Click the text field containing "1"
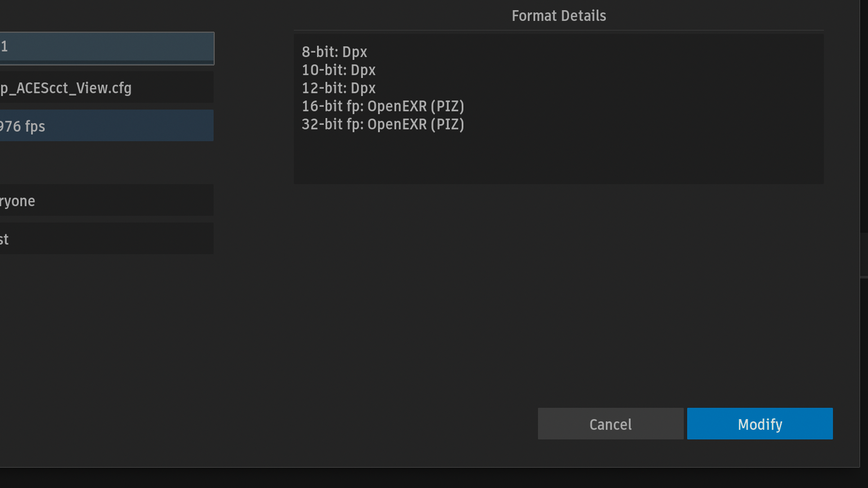 click(x=106, y=47)
